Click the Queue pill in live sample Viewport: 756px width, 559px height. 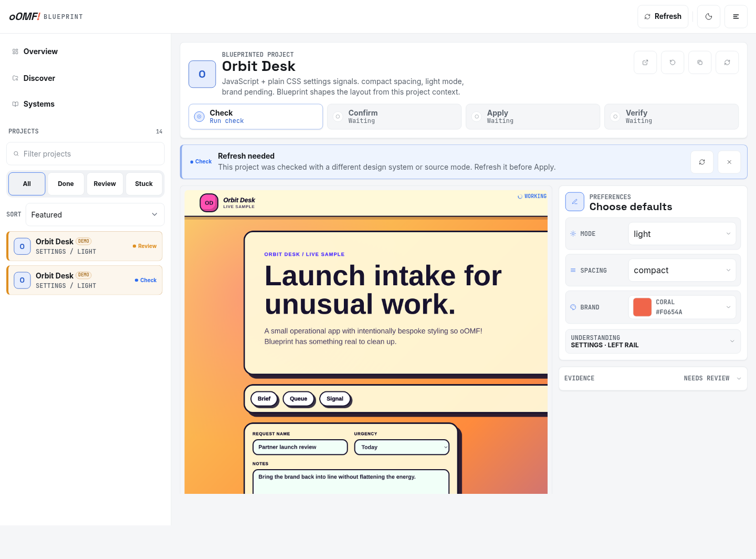point(298,399)
